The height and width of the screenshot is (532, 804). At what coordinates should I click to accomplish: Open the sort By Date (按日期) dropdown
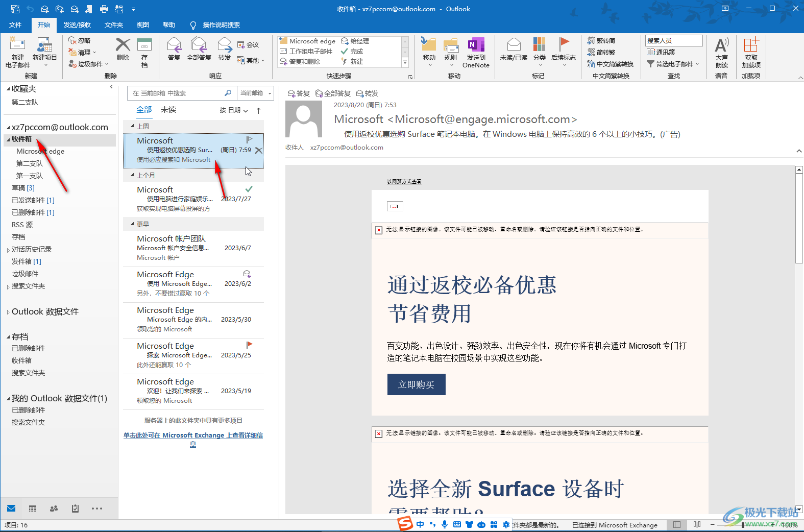(234, 110)
